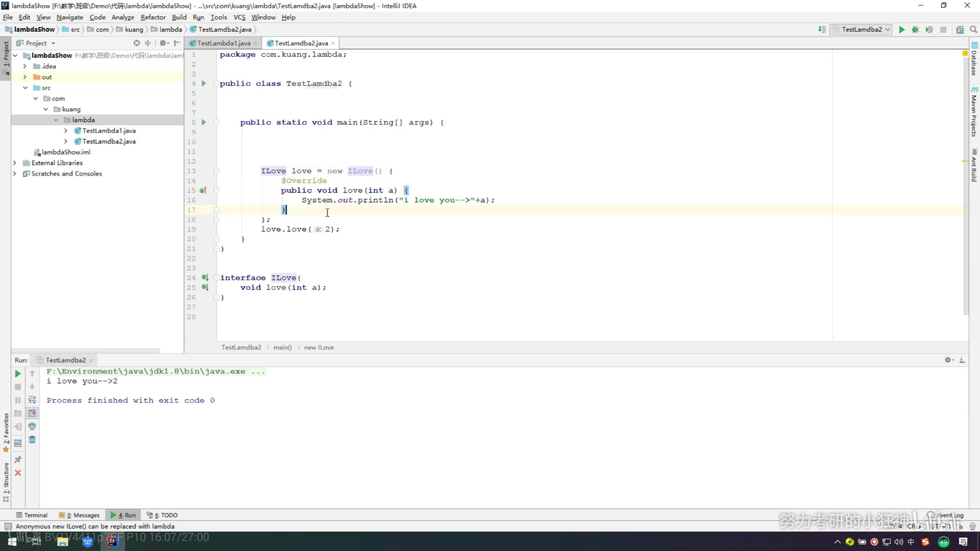Open the Ant Build side panel
The image size is (980, 551).
pos(974,165)
